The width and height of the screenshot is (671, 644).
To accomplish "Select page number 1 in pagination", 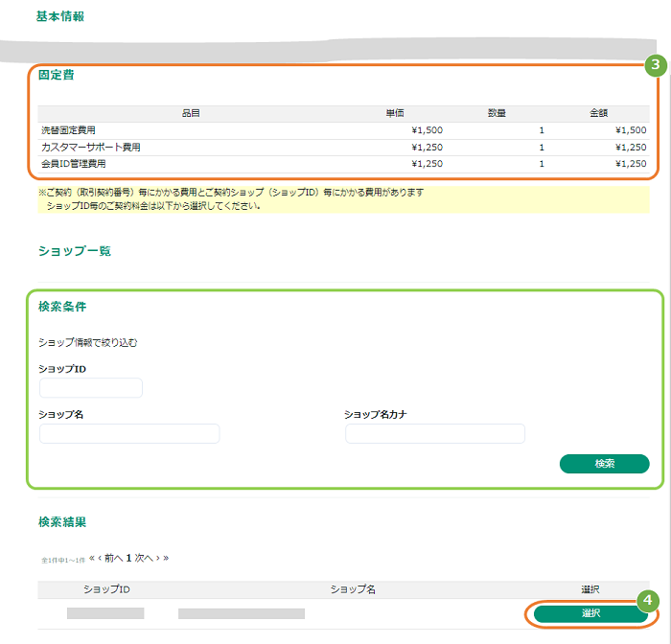I will 128,558.
